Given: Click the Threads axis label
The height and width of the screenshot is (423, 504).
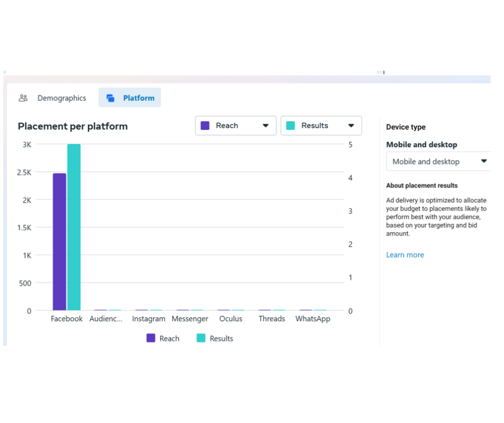Looking at the screenshot, I should pos(272,319).
